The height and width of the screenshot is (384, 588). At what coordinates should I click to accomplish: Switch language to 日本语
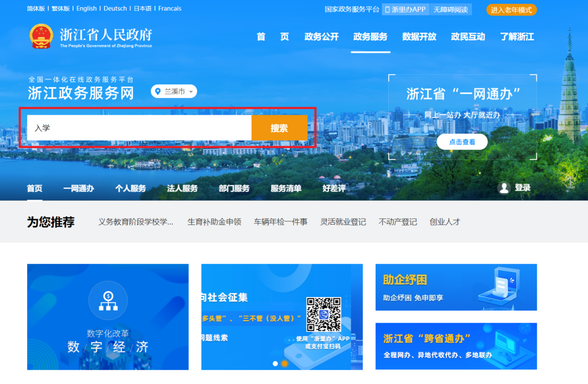point(143,9)
